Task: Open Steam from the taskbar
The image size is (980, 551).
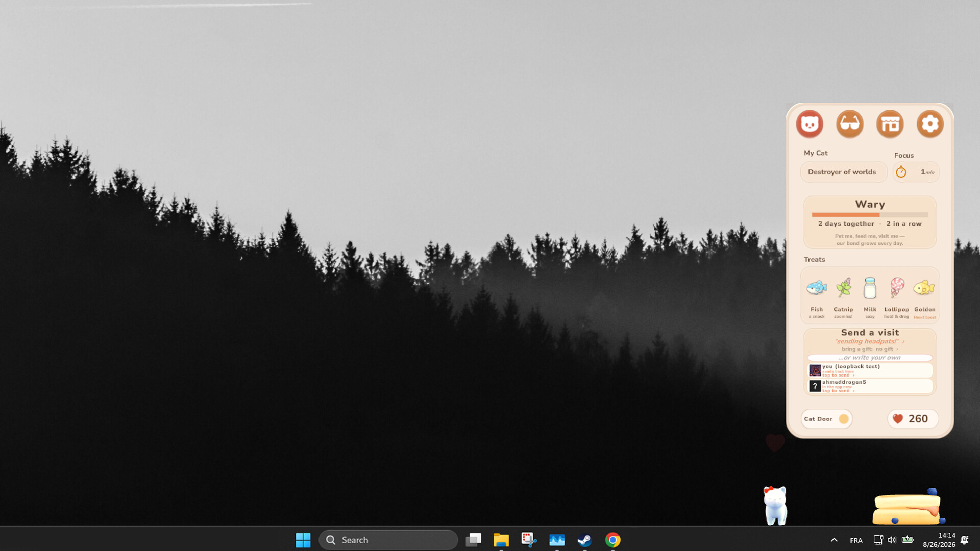Action: pos(584,540)
